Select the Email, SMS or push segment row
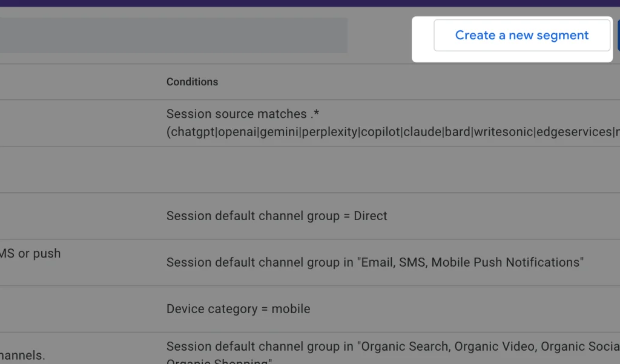This screenshot has height=364, width=620. [303, 262]
